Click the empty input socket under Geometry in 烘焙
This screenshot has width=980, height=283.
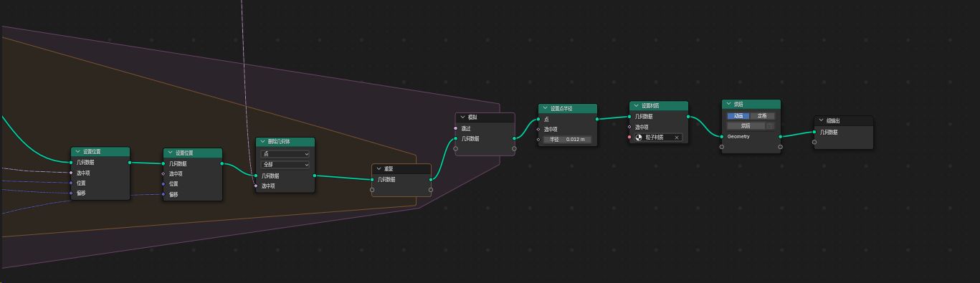pos(722,147)
